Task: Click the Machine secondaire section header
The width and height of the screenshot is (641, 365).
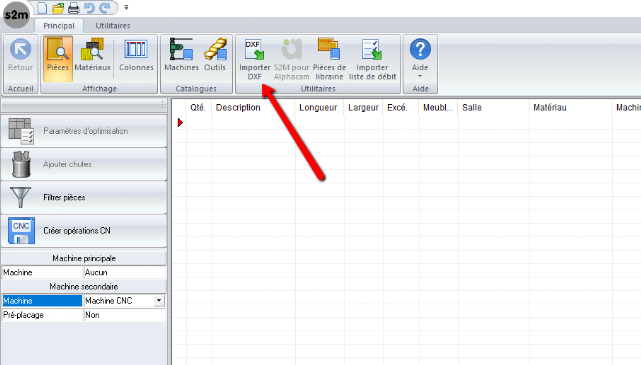Action: coord(84,287)
